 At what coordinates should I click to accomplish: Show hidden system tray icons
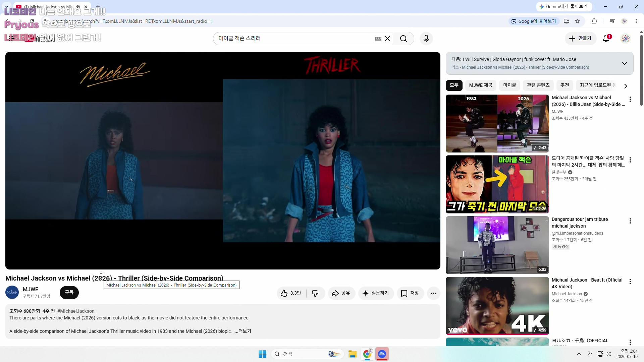579,354
